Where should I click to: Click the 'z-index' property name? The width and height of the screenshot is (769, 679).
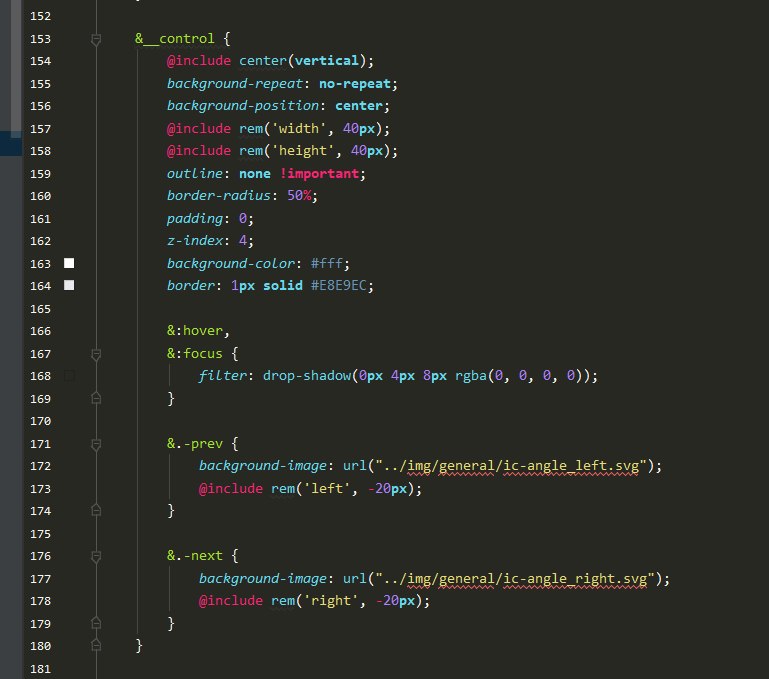click(195, 240)
